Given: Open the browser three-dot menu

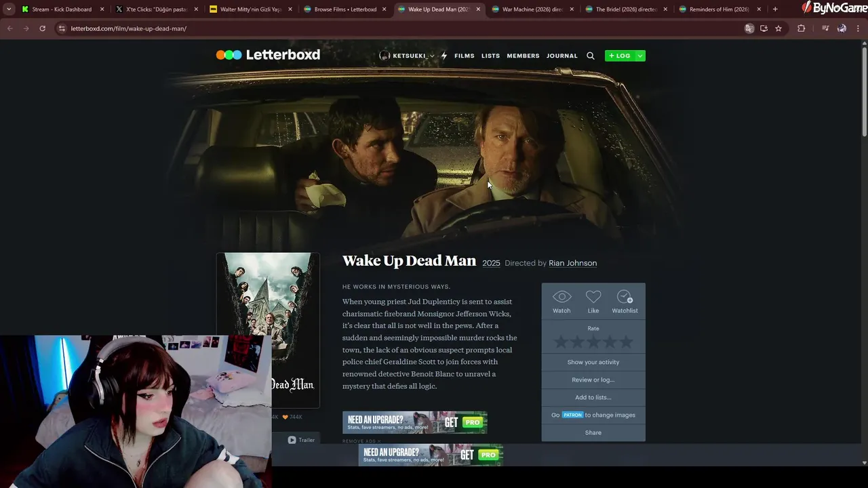Looking at the screenshot, I should [x=859, y=28].
